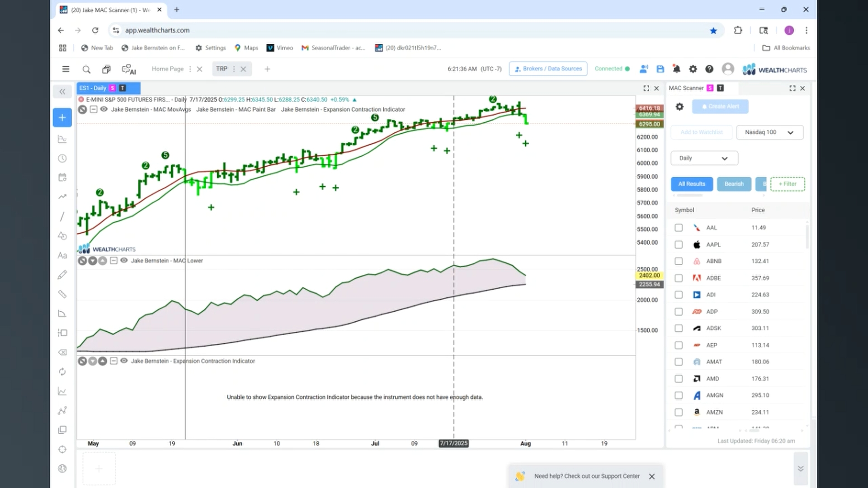Viewport: 868px width, 488px height.
Task: Collapse the MAC Lower pane
Action: tap(114, 260)
